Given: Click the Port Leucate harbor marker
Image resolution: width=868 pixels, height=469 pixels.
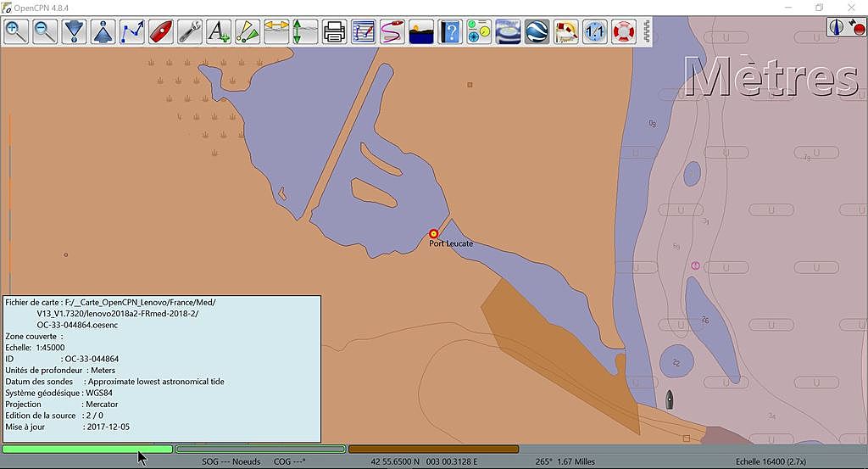Looking at the screenshot, I should 433,234.
